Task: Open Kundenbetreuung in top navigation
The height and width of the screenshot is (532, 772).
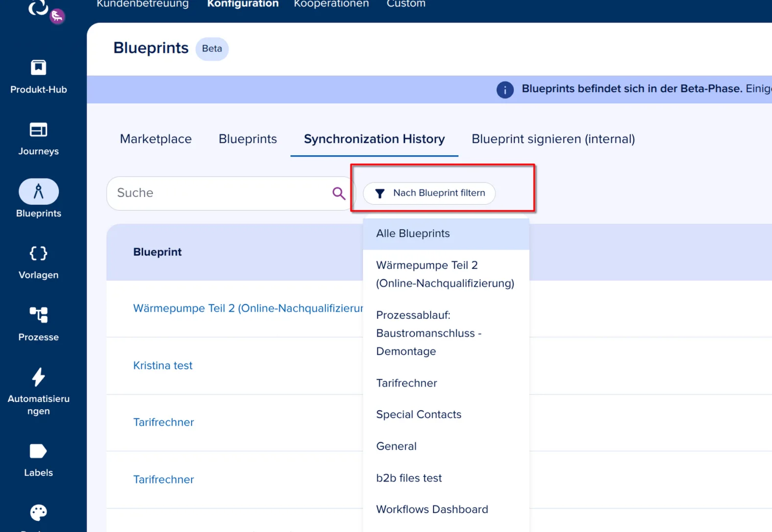Action: pyautogui.click(x=142, y=4)
